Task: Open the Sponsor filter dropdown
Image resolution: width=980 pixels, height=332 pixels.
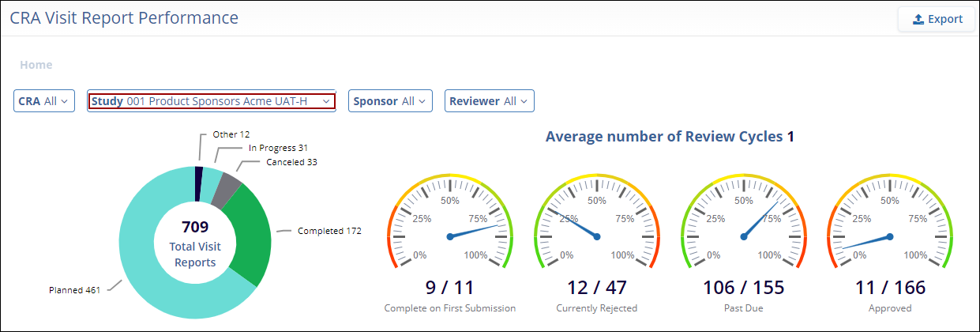Action: click(390, 101)
